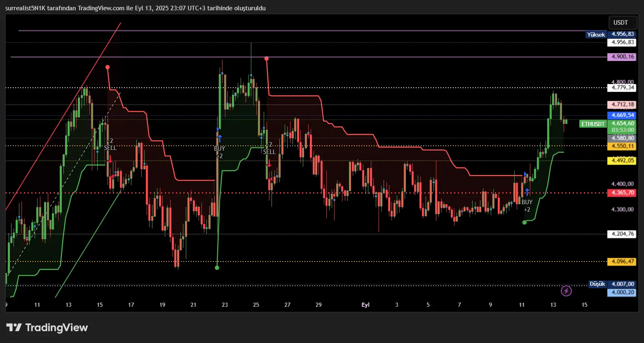Click the 4.300,00 price axis value
Screen dimensions: 644x343
[x=622, y=210]
